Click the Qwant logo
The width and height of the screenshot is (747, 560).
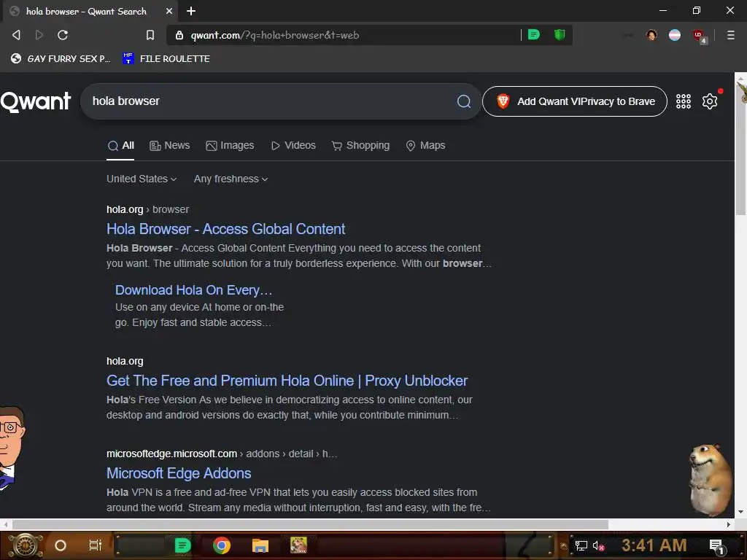[35, 101]
